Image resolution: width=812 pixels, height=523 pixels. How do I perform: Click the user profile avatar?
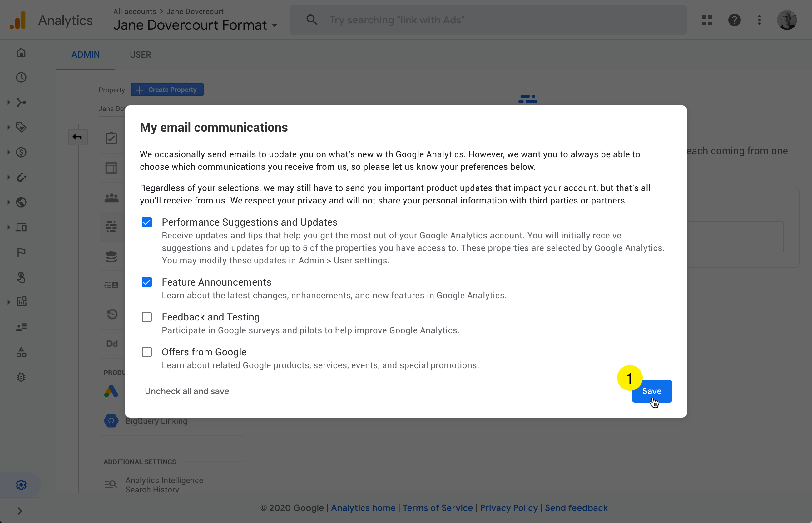[x=786, y=20]
